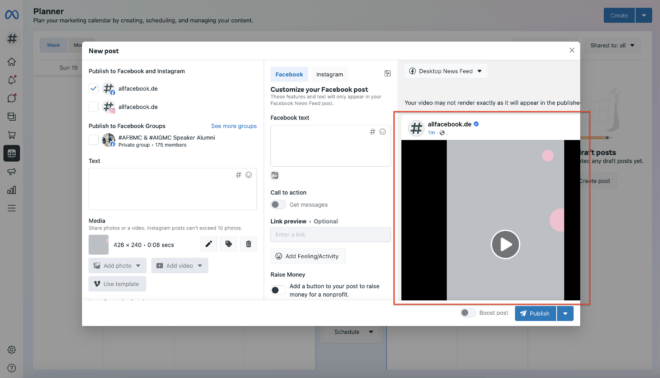Click the Create post button behind dialog

(x=597, y=181)
